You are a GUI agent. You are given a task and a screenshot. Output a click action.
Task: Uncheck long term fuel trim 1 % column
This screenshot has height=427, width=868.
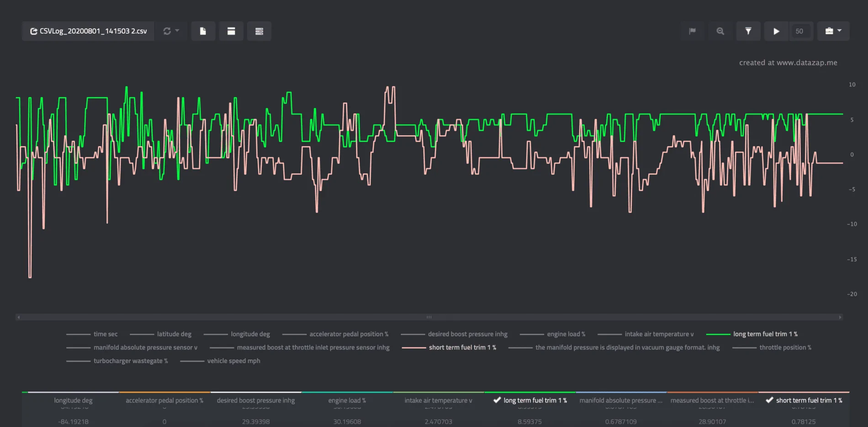pyautogui.click(x=530, y=400)
